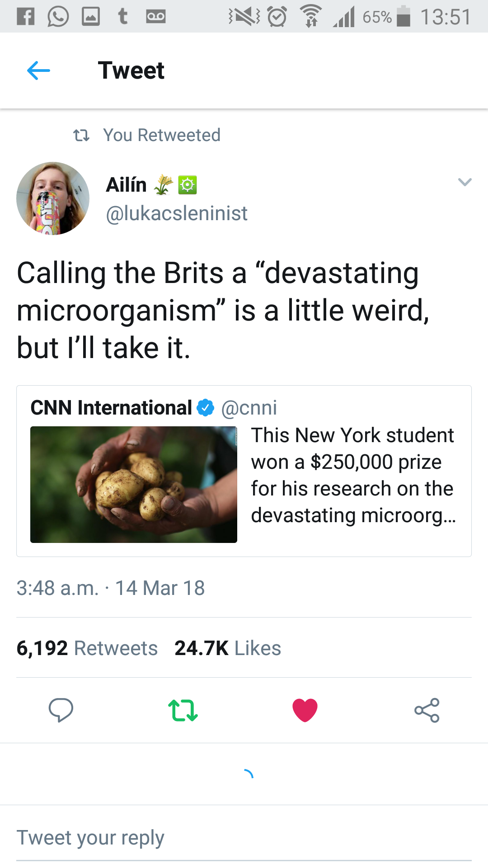This screenshot has width=488, height=868.
Task: View the 6,192 Retweets list
Action: (87, 648)
